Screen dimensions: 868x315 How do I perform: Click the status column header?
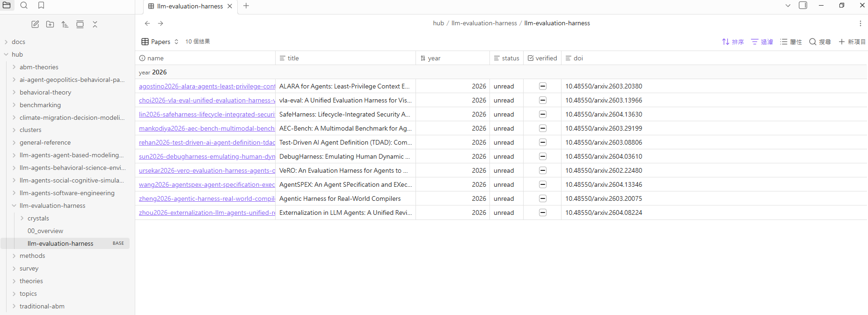506,58
